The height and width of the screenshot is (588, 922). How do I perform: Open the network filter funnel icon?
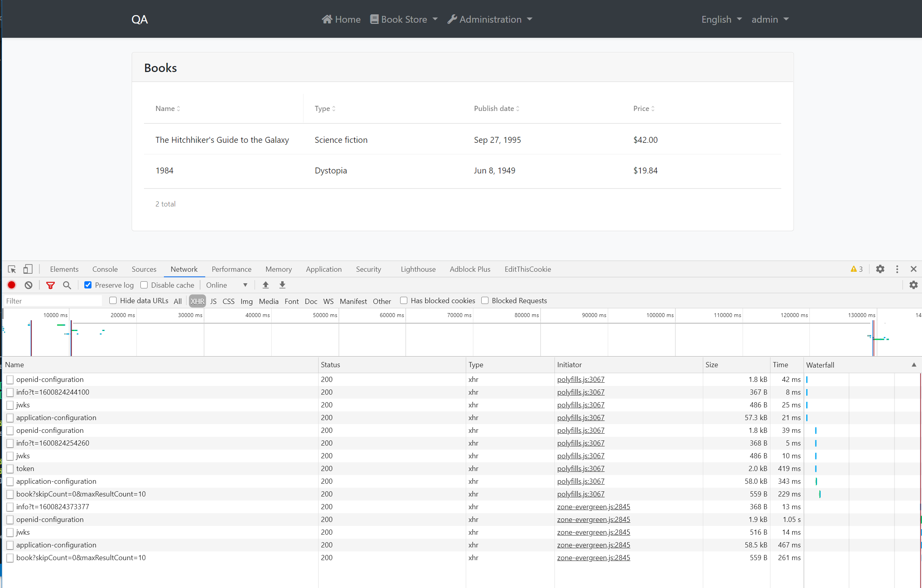(x=51, y=285)
